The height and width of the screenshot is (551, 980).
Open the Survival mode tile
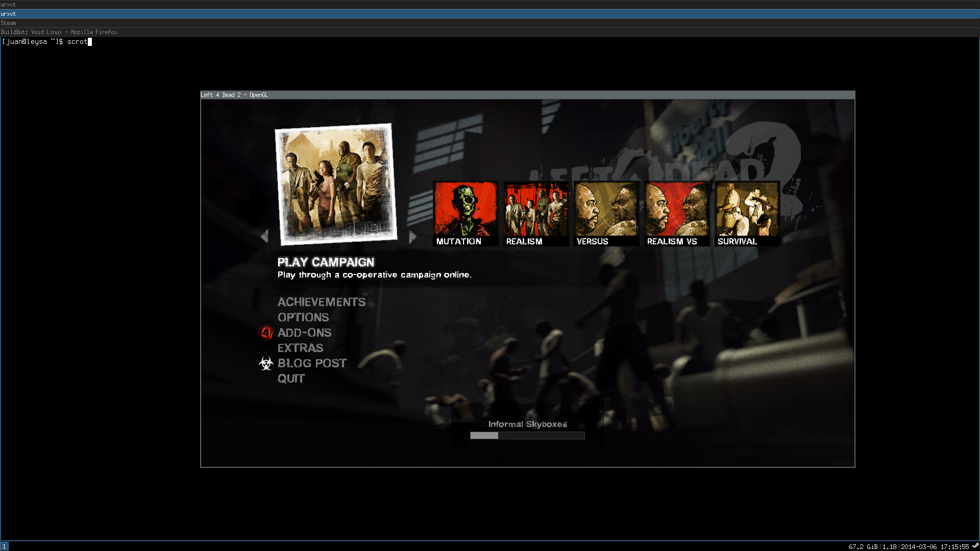tap(747, 213)
